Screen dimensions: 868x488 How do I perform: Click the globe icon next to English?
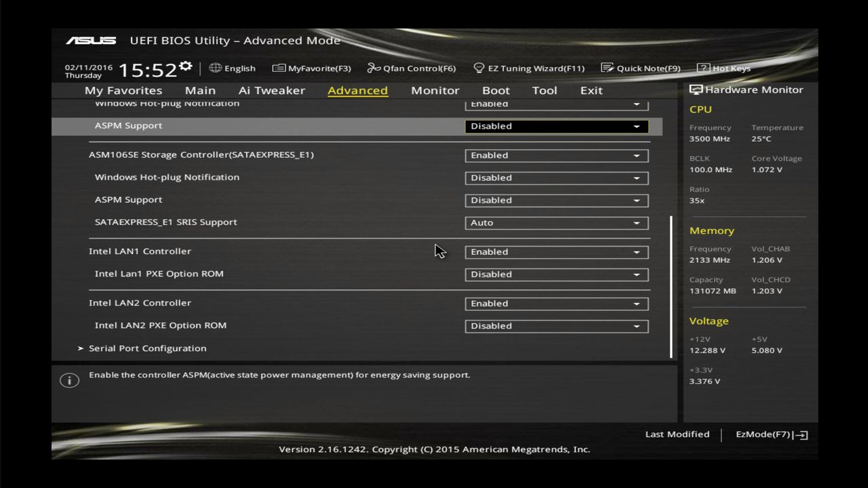point(216,68)
